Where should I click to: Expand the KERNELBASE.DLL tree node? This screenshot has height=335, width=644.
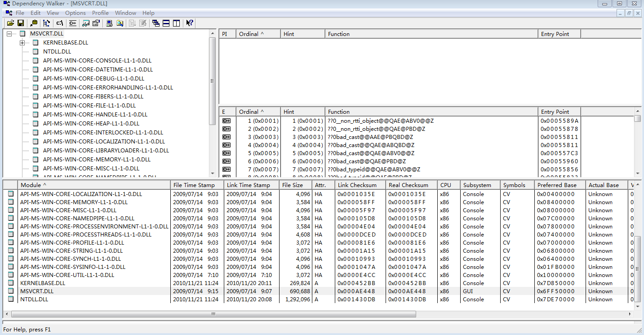22,43
